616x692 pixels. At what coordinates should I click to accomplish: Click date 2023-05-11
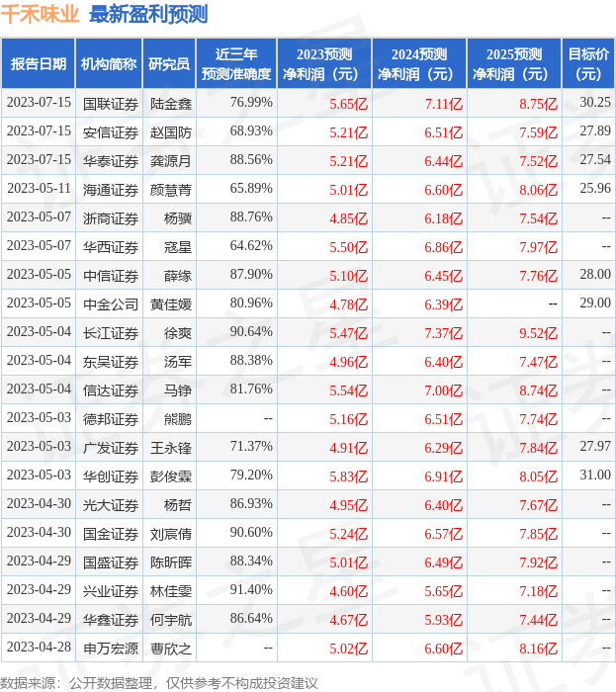[39, 189]
